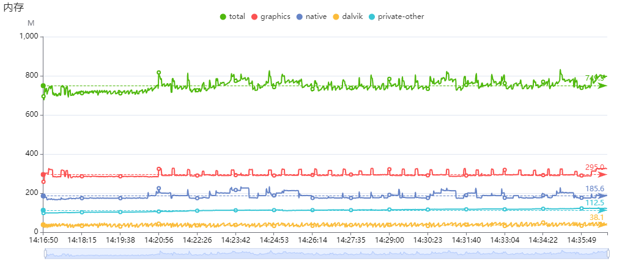Click the green total legend icon
This screenshot has width=644, height=275.
click(x=223, y=16)
